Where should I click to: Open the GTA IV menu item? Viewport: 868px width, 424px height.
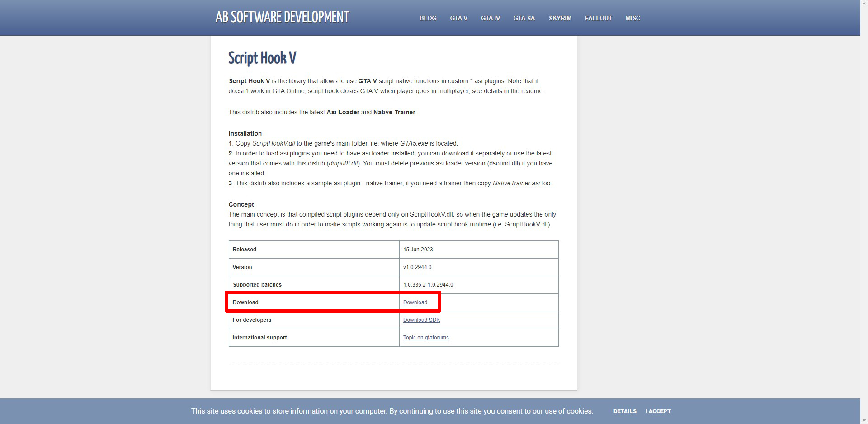tap(490, 18)
